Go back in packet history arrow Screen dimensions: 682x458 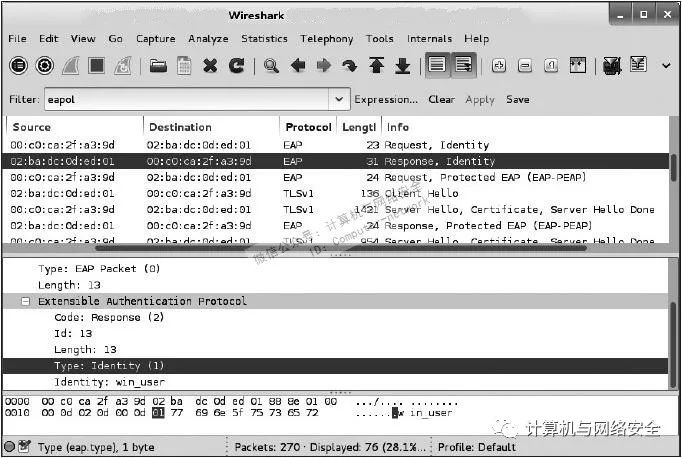pyautogui.click(x=298, y=66)
